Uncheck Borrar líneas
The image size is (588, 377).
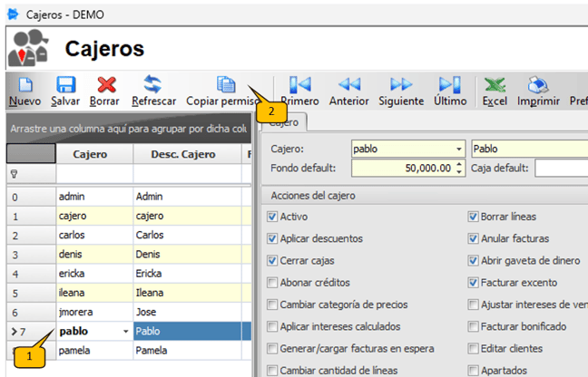(474, 217)
